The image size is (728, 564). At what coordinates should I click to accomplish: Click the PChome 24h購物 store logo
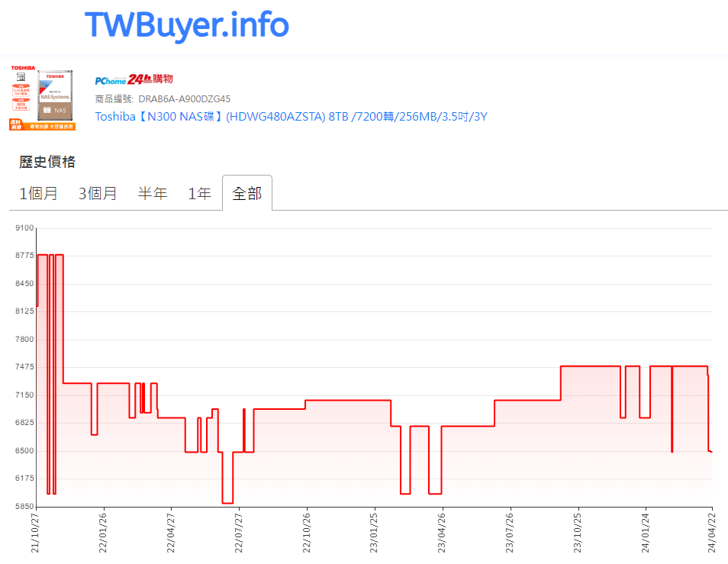pos(134,79)
